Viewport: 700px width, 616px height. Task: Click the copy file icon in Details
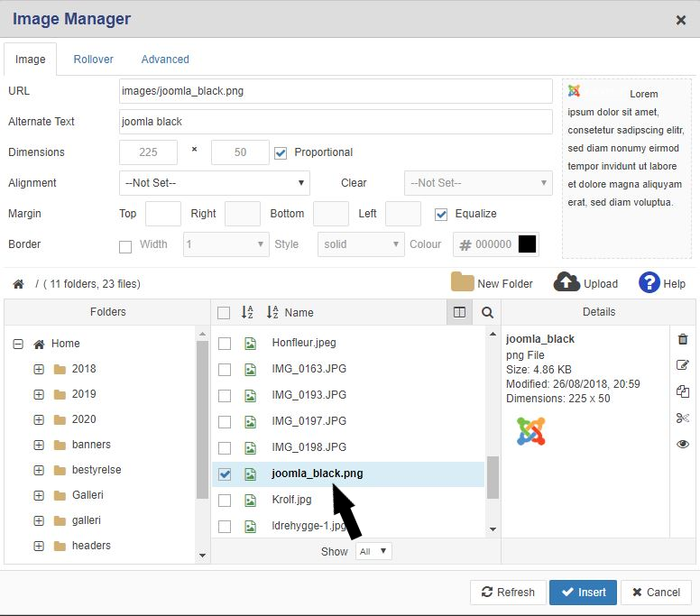click(x=682, y=391)
